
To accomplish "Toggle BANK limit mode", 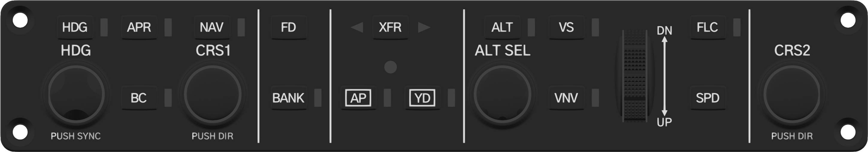I will [289, 98].
